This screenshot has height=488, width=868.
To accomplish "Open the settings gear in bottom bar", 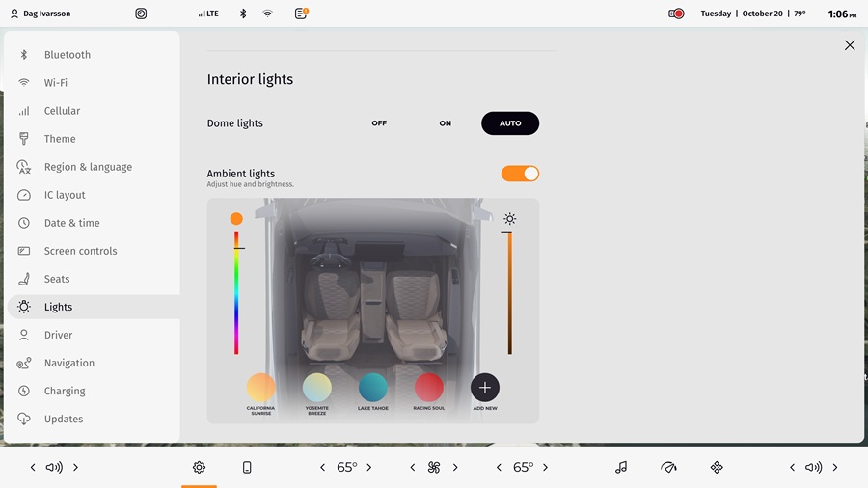I will [x=199, y=467].
